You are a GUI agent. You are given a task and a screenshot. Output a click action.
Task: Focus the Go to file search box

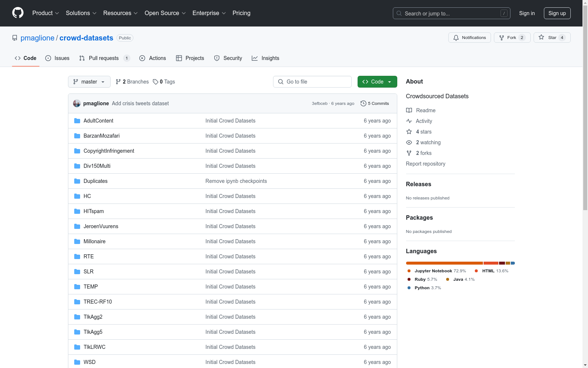click(312, 82)
